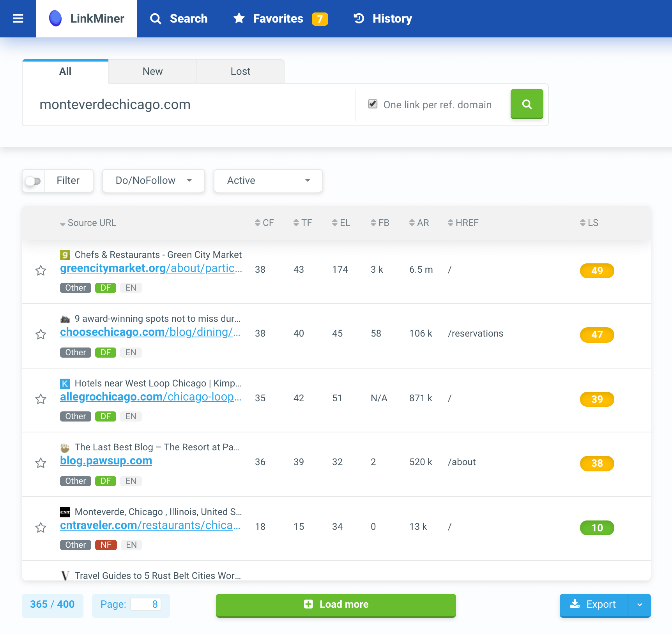
Task: Sort by Source URL column
Action: [x=88, y=223]
